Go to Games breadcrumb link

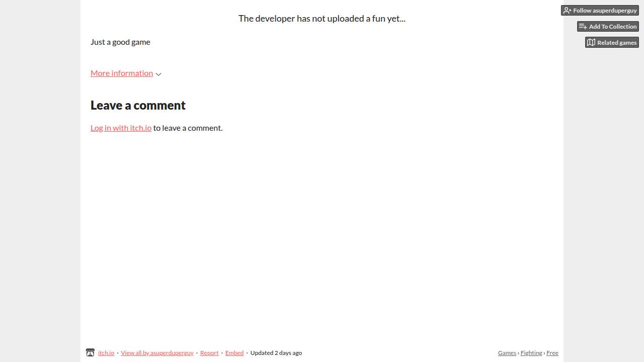[x=507, y=353]
